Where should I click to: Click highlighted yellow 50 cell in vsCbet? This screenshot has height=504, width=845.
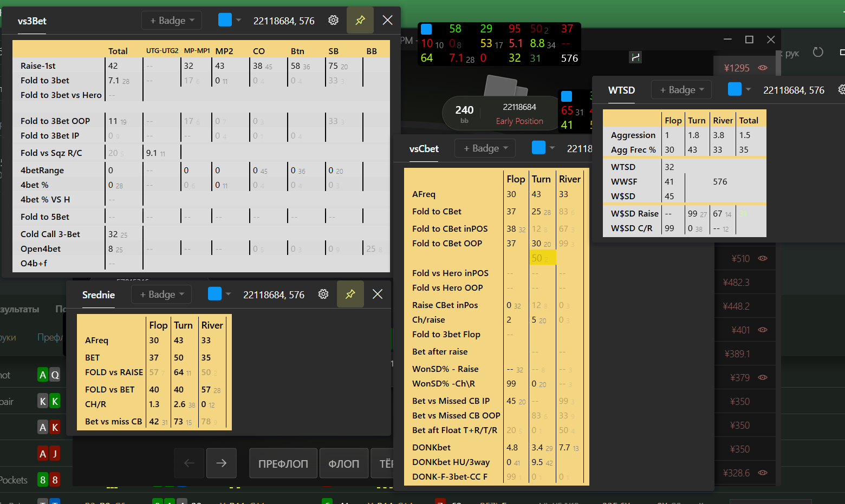click(542, 258)
